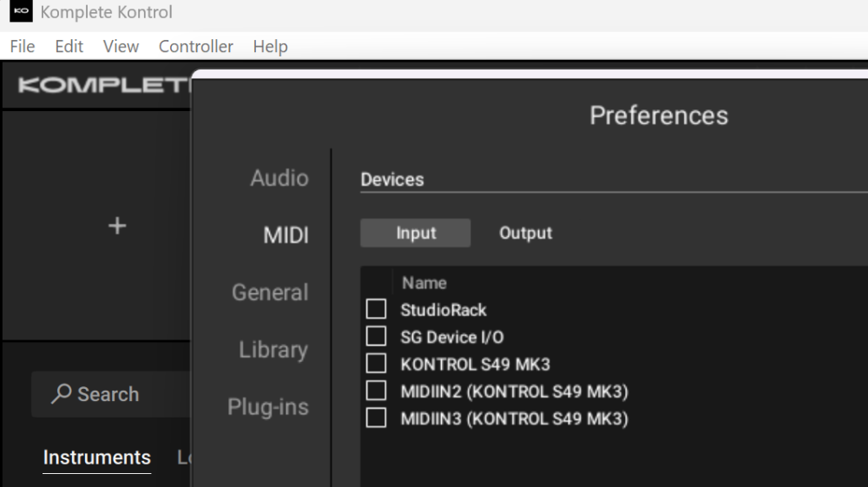Enable the SG Device I/O checkbox
The height and width of the screenshot is (487, 868).
point(377,336)
